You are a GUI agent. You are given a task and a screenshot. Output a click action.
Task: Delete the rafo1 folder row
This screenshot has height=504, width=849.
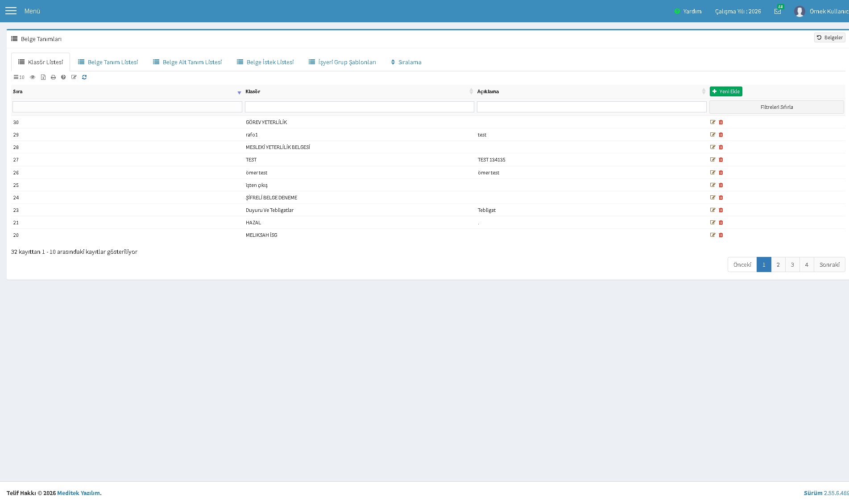(721, 135)
